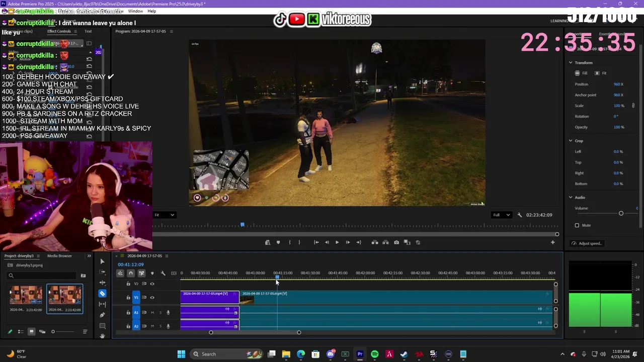Open the Fit zoom level dropdown
The height and width of the screenshot is (362, 644).
pos(165,215)
